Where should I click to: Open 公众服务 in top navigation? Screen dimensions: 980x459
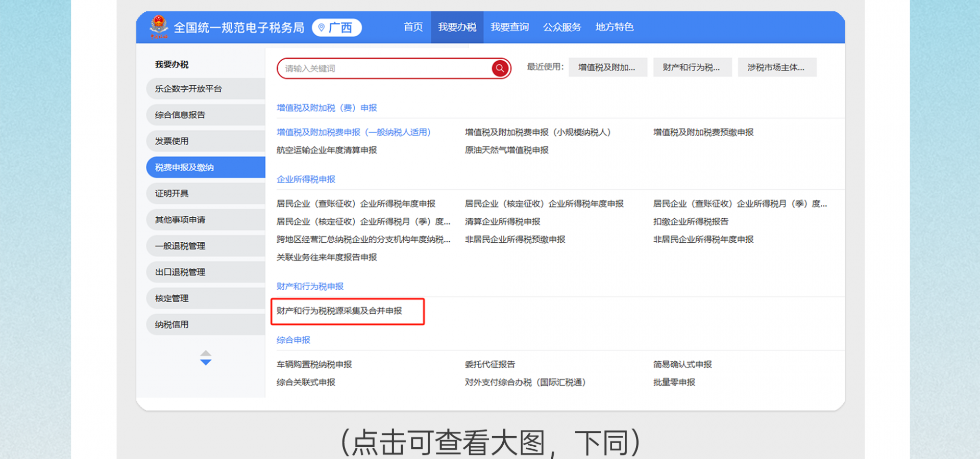[562, 27]
